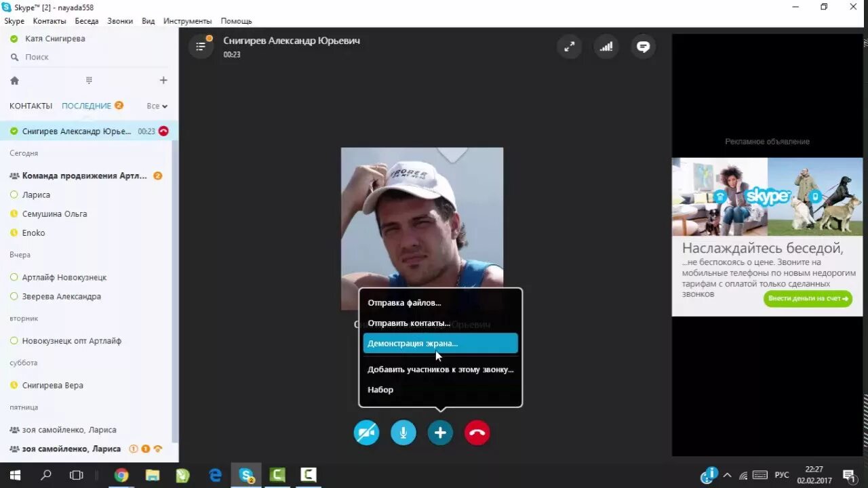Click the plus button in call controls
This screenshot has height=488, width=868.
440,432
